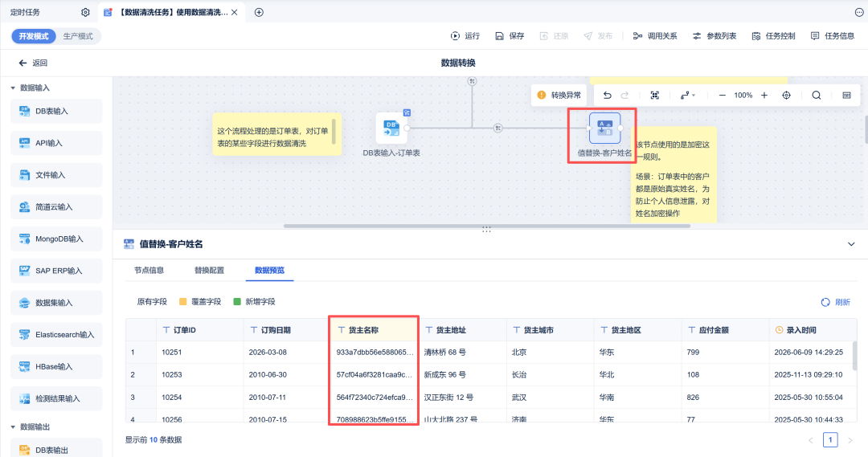
Task: Collapse the 值替换-客户姓名 panel
Action: pyautogui.click(x=851, y=244)
